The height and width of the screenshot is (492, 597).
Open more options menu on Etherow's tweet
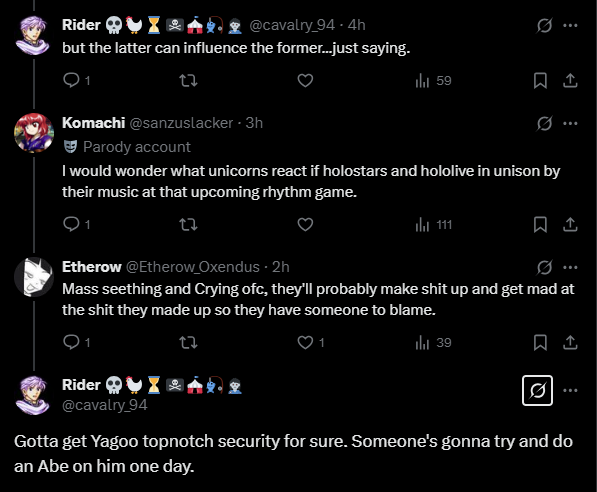[x=570, y=267]
